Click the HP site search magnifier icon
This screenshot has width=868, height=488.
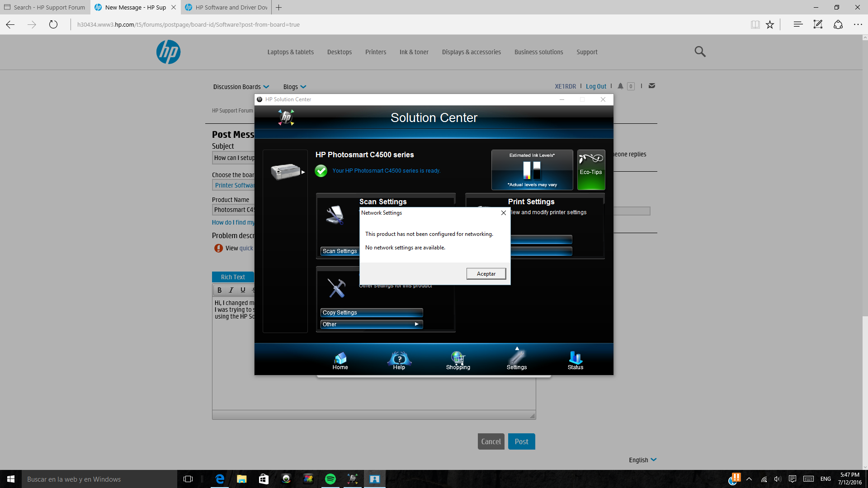(x=700, y=52)
